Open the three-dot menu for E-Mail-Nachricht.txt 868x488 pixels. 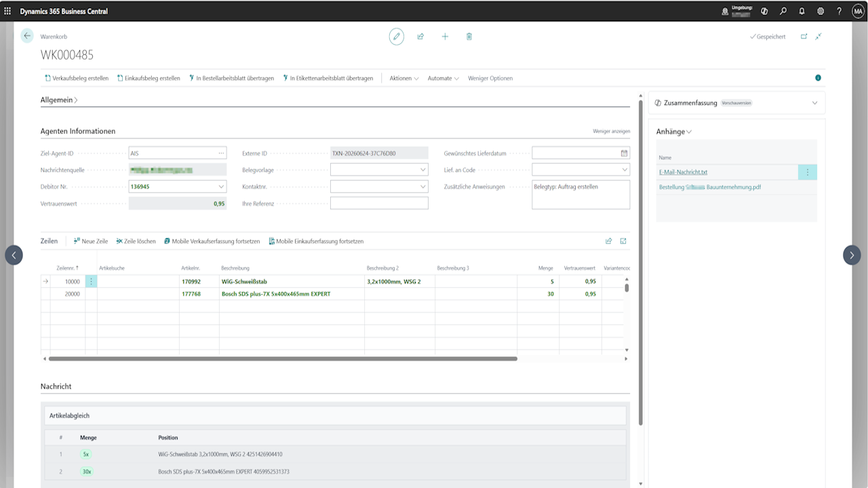(x=807, y=172)
